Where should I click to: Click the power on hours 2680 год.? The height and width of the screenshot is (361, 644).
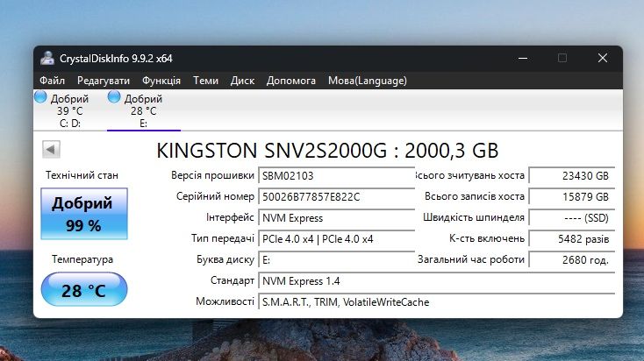[x=571, y=259]
